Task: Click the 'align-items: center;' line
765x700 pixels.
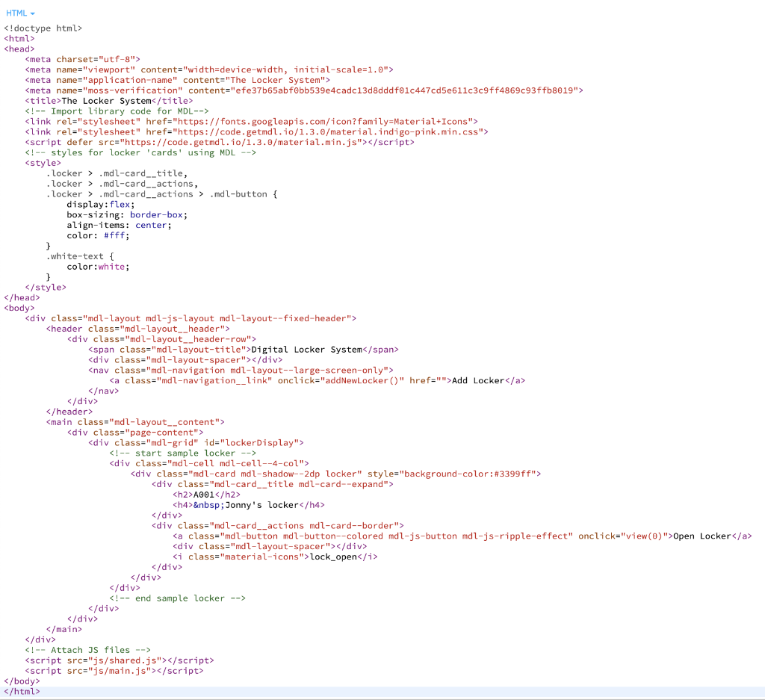Action: click(119, 226)
